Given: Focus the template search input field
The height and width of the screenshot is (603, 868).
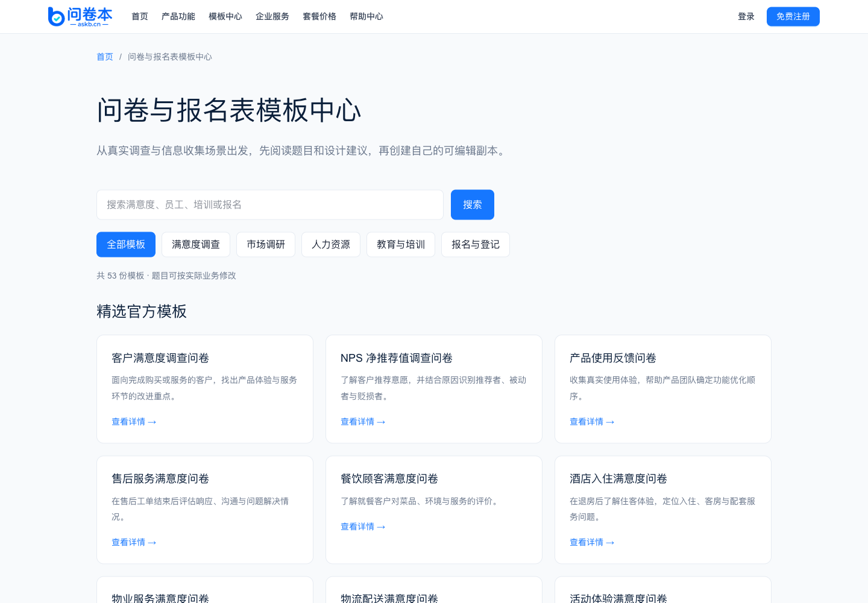Looking at the screenshot, I should pos(270,205).
